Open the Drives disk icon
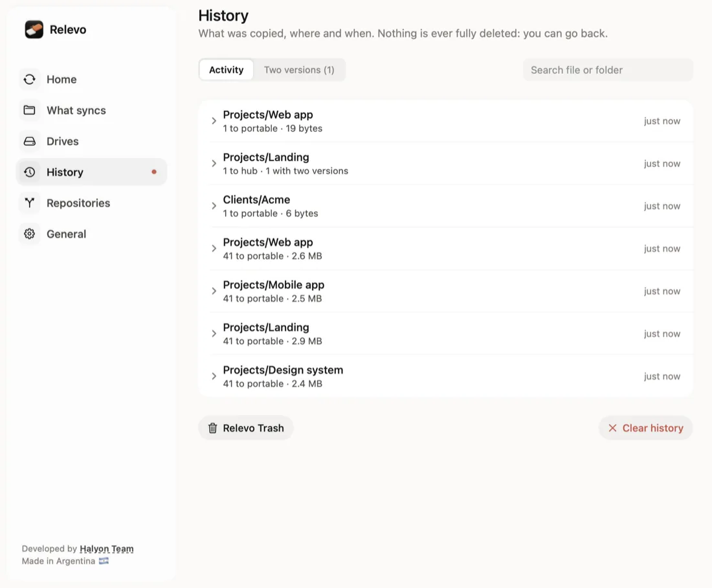This screenshot has height=588, width=712. pos(30,141)
